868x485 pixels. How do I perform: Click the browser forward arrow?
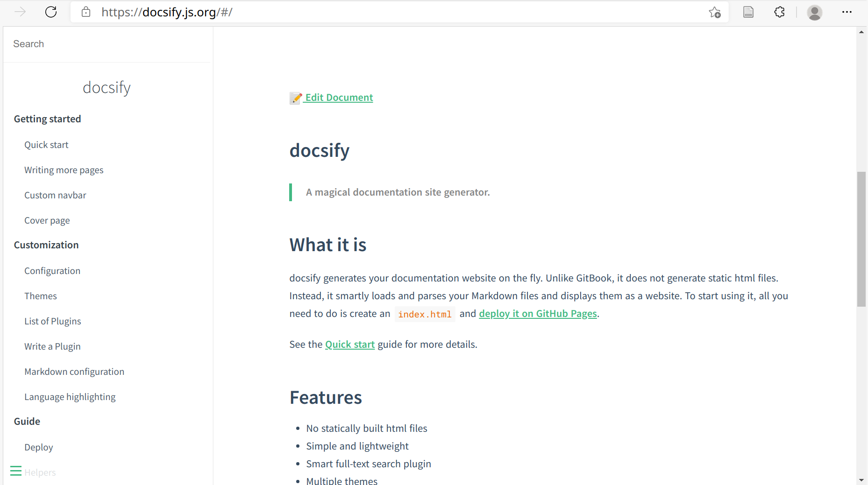20,12
